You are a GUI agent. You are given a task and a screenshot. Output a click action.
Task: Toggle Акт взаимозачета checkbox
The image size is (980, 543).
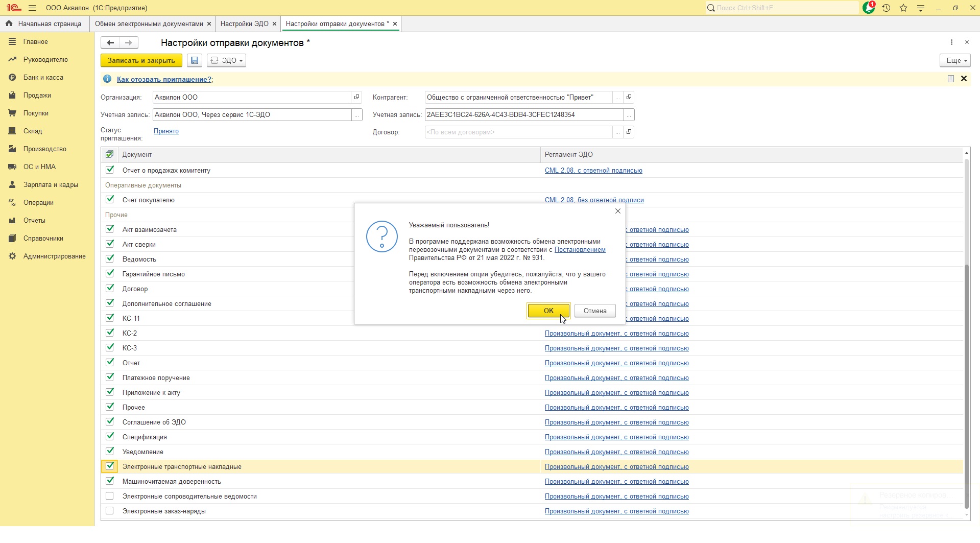tap(110, 229)
